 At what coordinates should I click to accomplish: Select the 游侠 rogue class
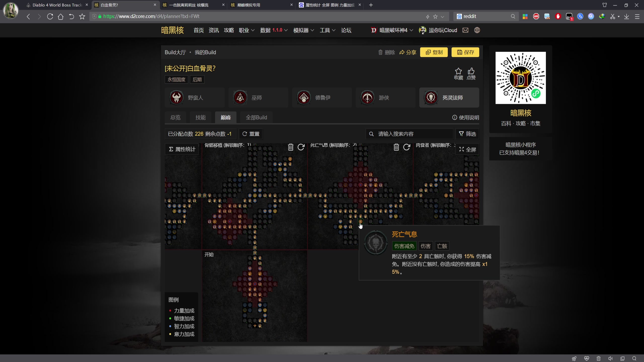pos(385,98)
